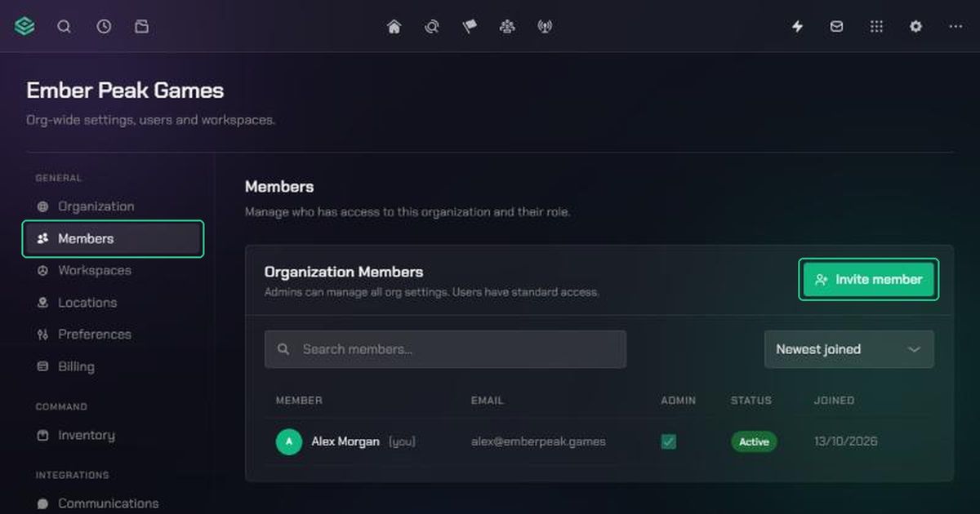Select Members in the sidebar
Screen dimensions: 980x514
click(x=113, y=239)
